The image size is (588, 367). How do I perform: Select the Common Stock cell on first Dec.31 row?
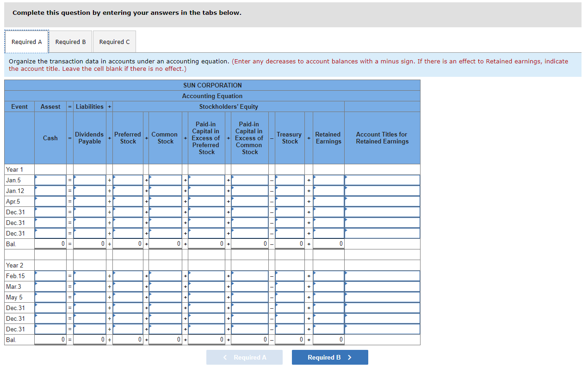pos(165,212)
